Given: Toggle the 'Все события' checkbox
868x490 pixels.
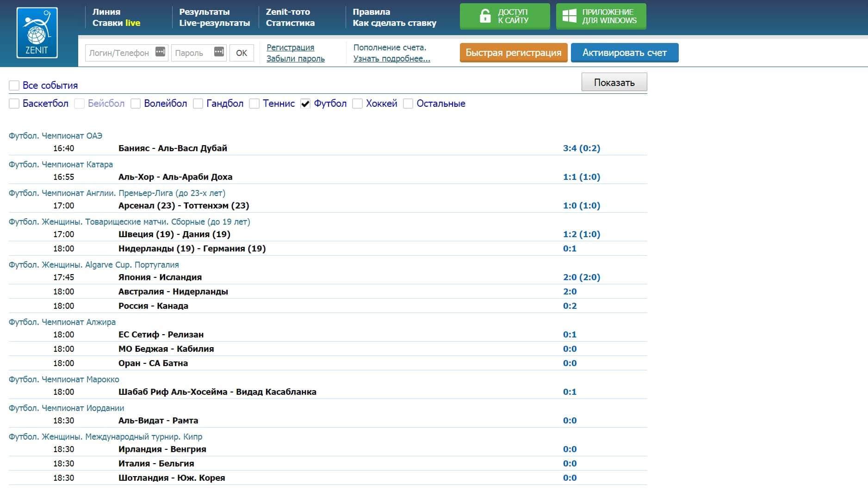Looking at the screenshot, I should tap(14, 86).
